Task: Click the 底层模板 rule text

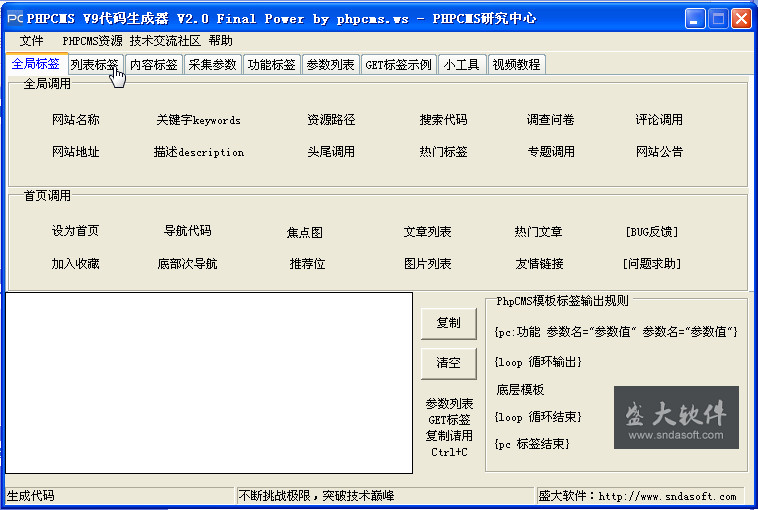Action: (520, 390)
